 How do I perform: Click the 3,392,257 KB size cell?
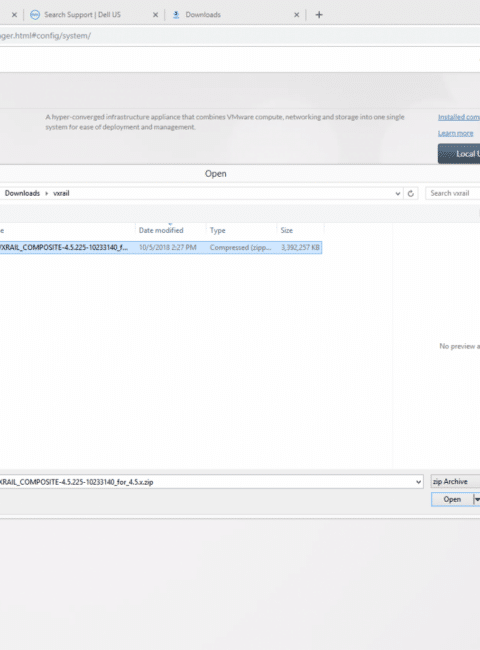point(300,247)
